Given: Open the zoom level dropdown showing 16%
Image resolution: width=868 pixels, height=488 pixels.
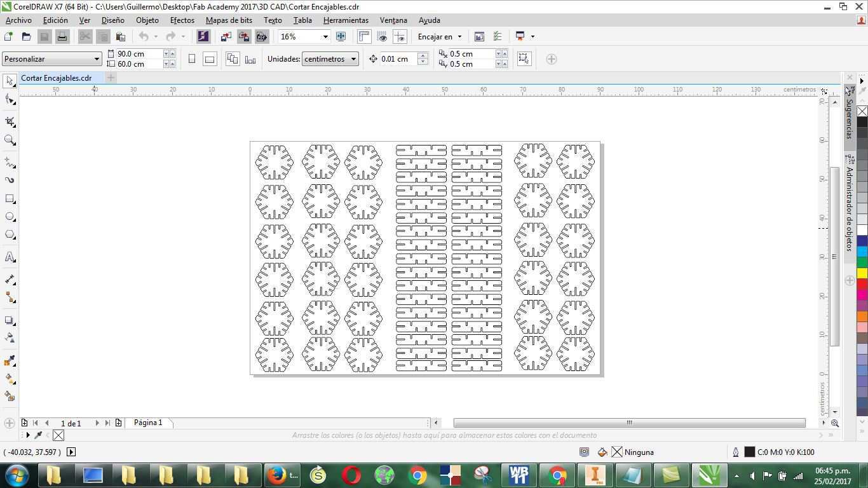Looking at the screenshot, I should point(325,37).
